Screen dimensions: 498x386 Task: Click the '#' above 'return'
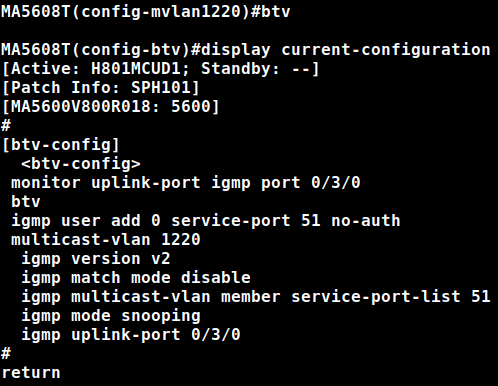(6, 354)
